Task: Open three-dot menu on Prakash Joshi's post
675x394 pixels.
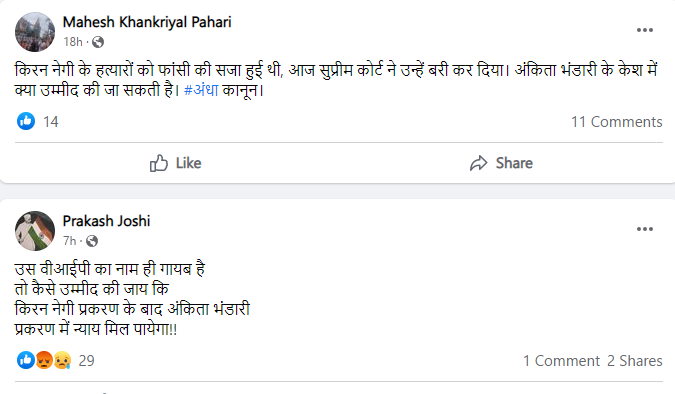Action: click(645, 229)
